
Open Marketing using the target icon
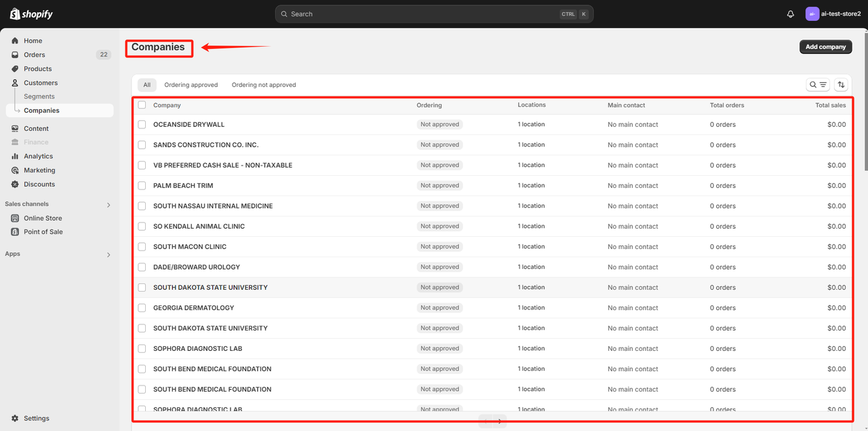click(15, 170)
